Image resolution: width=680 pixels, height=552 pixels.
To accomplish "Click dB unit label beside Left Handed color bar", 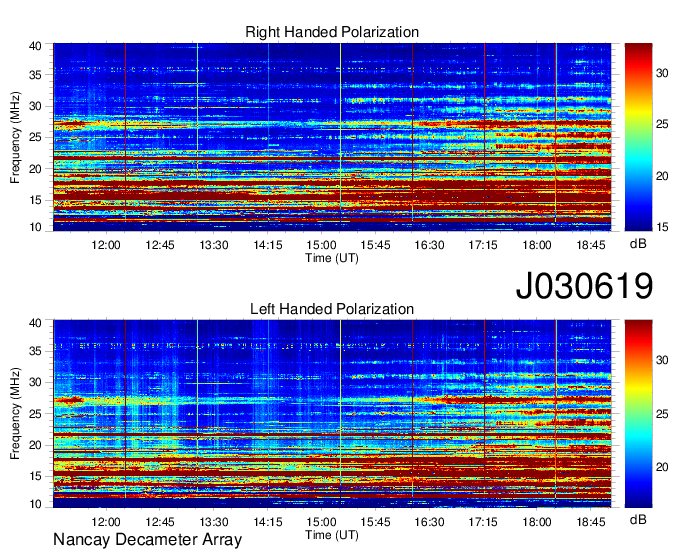I will click(638, 519).
